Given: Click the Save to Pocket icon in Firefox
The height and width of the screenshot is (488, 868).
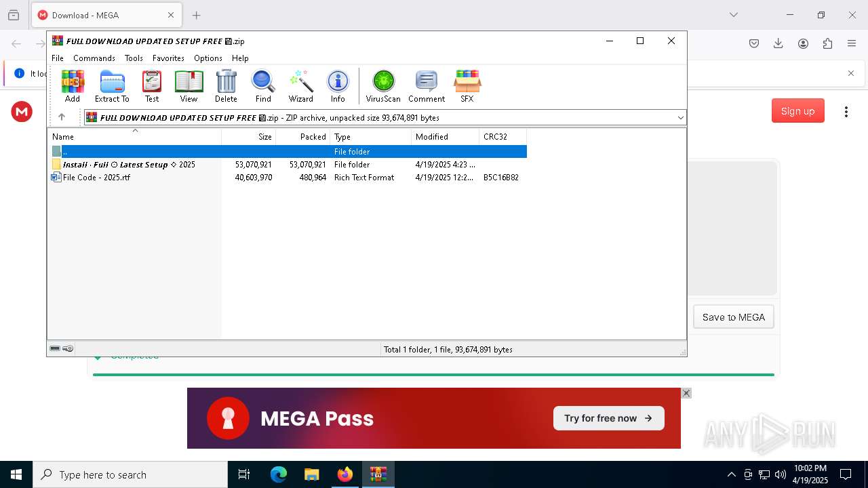Looking at the screenshot, I should coord(754,43).
